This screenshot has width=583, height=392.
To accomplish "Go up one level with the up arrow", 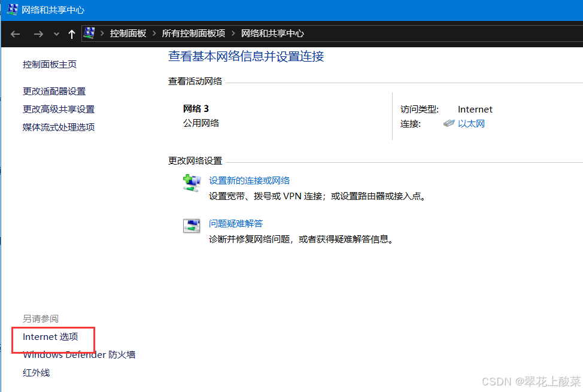I will tap(72, 34).
